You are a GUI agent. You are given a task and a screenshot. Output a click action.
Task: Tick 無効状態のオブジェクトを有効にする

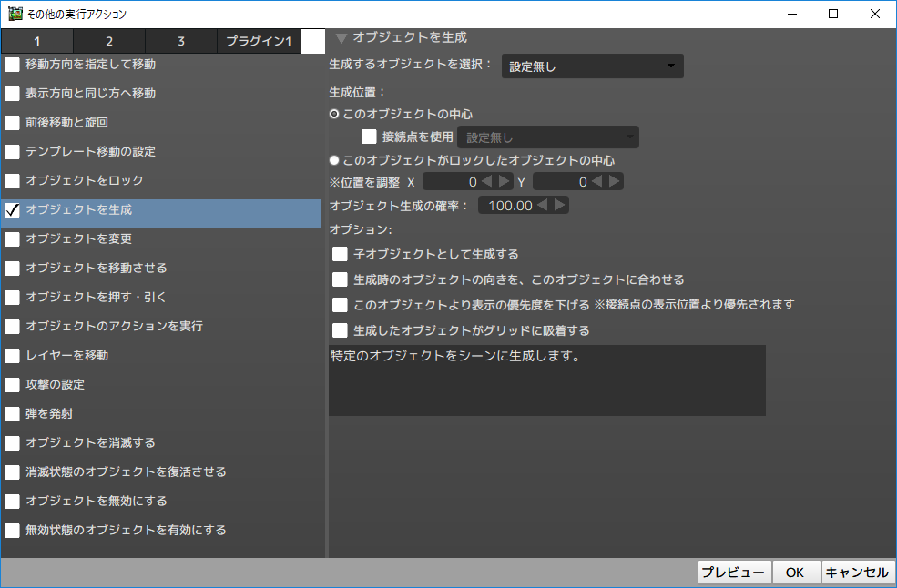(x=12, y=531)
